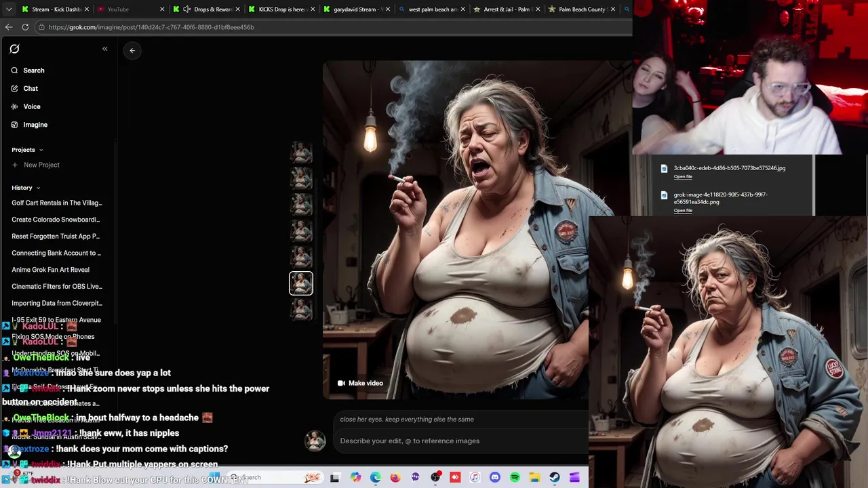Mute the Drops & Rewards tab speaker icon
The height and width of the screenshot is (488, 868).
tap(187, 9)
